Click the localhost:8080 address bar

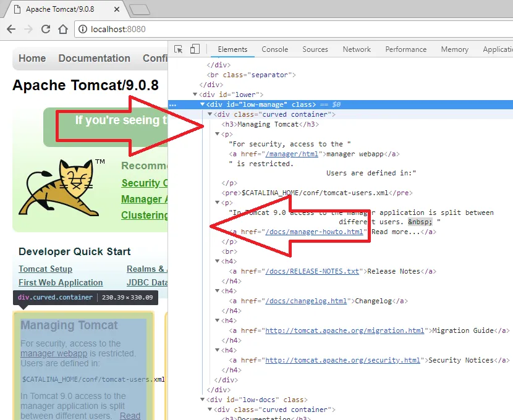coord(294,29)
